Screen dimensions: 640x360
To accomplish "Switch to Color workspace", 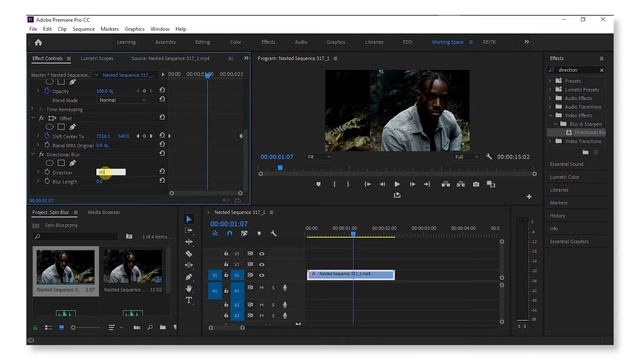I will coord(236,42).
